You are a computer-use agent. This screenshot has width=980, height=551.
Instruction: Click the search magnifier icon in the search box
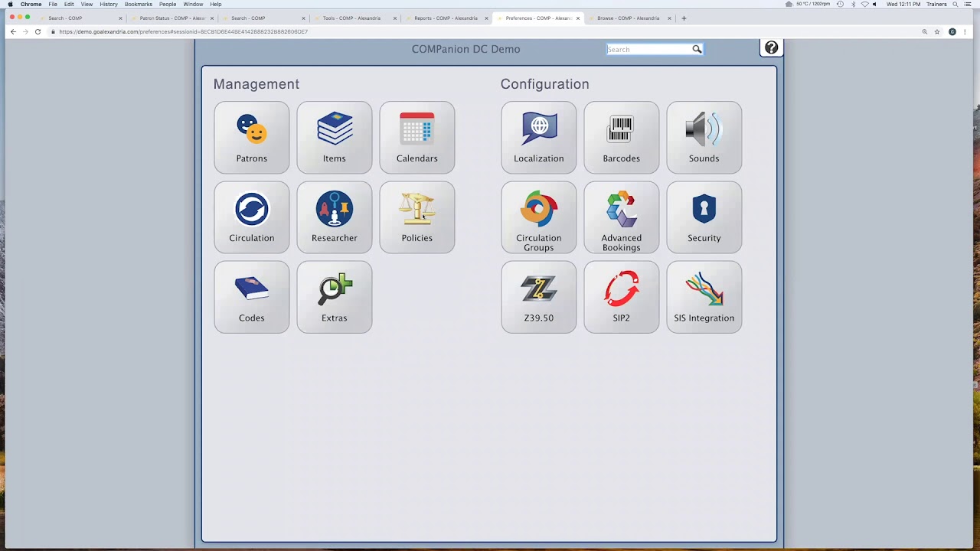click(697, 49)
